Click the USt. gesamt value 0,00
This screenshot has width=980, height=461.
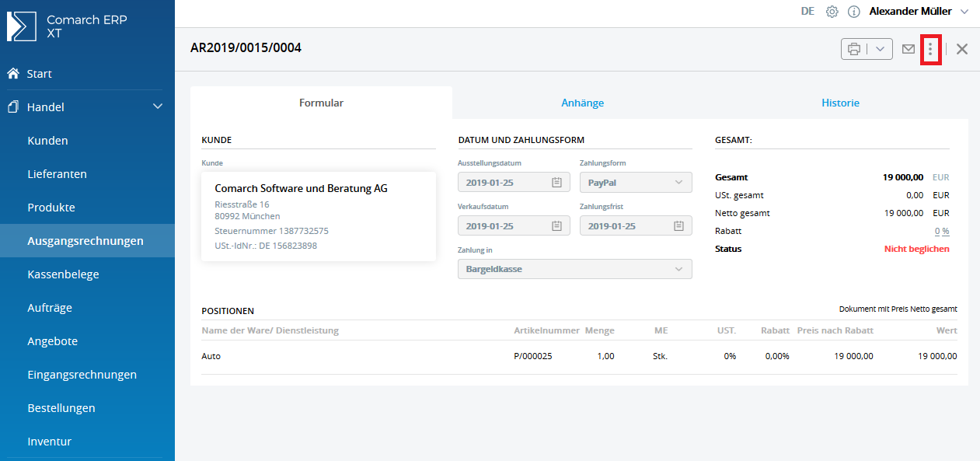point(915,195)
